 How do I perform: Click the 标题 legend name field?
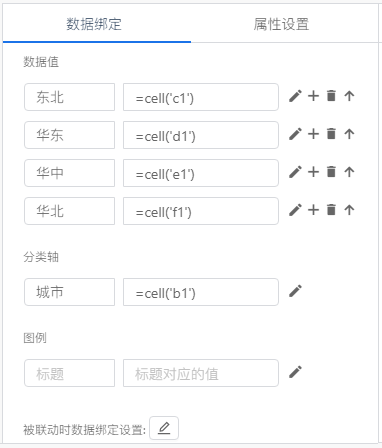coord(69,373)
